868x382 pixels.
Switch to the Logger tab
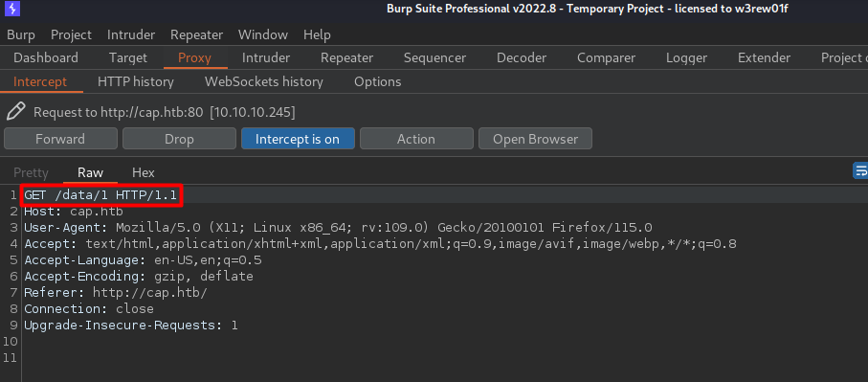point(686,58)
